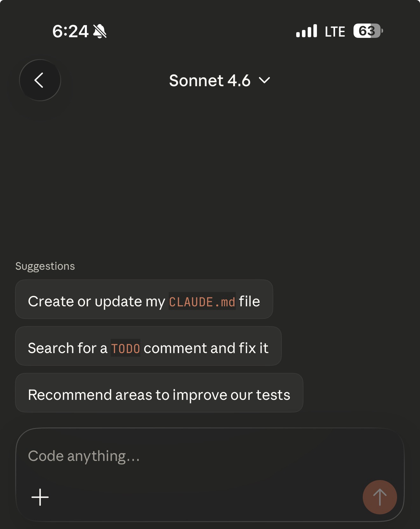
Task: Click the LTE network indicator
Action: tap(335, 31)
